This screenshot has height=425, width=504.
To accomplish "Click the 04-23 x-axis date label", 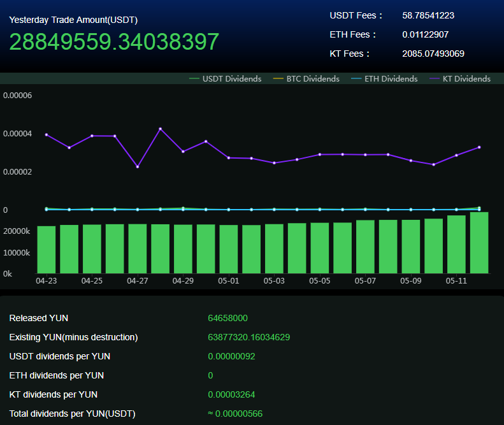I will click(47, 281).
